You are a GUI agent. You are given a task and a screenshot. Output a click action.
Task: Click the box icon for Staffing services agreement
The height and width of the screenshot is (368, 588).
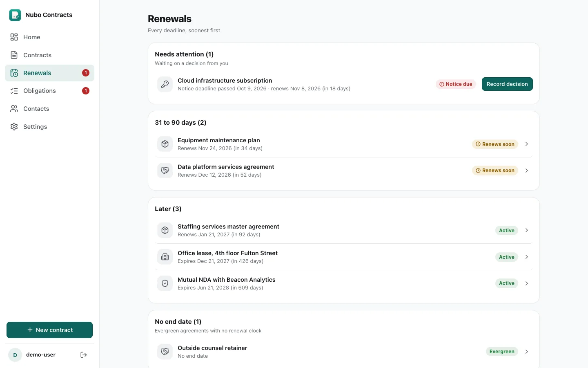[x=165, y=230]
